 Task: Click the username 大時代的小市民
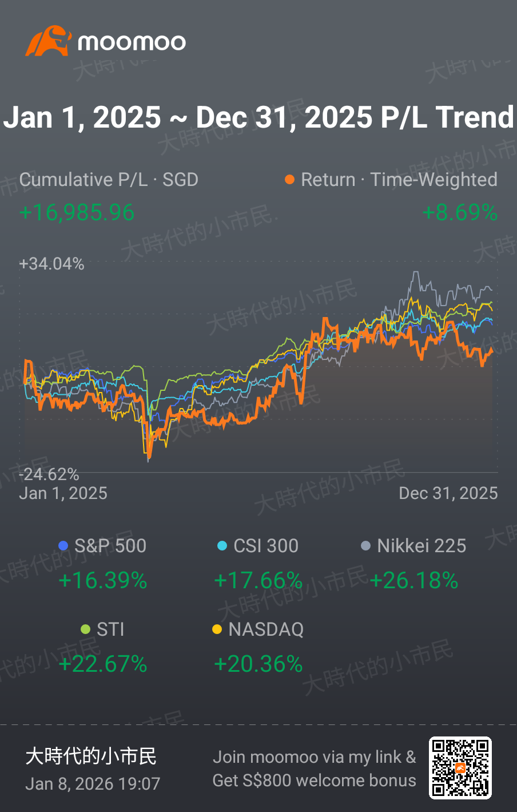point(91,756)
